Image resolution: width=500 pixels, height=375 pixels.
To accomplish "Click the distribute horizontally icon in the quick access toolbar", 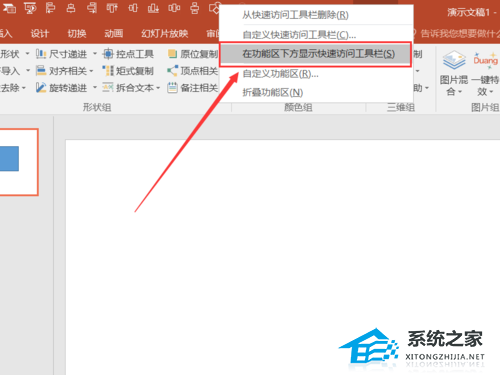I will point(174,7).
